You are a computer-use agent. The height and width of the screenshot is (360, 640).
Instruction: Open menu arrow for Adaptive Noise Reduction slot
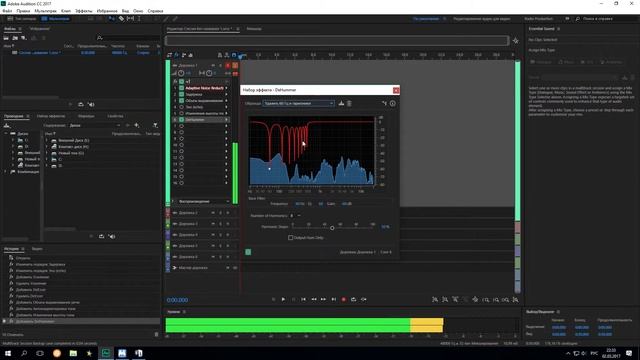point(227,88)
